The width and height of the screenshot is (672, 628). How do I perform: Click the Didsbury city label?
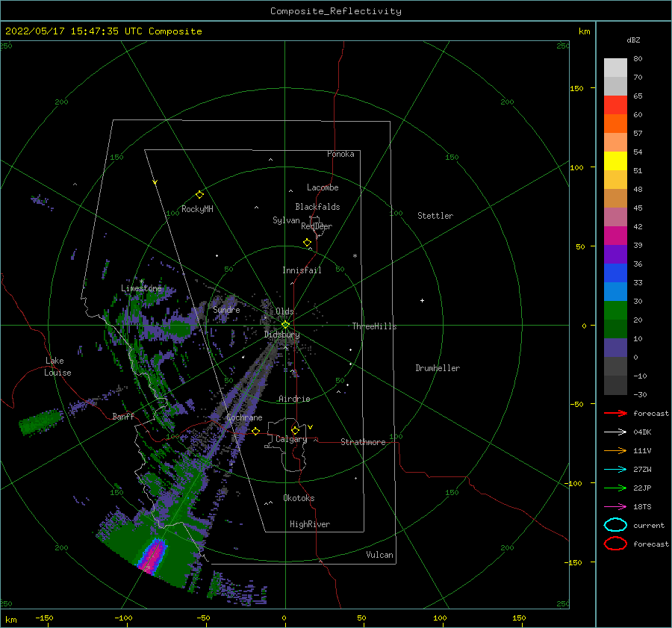[x=281, y=335]
